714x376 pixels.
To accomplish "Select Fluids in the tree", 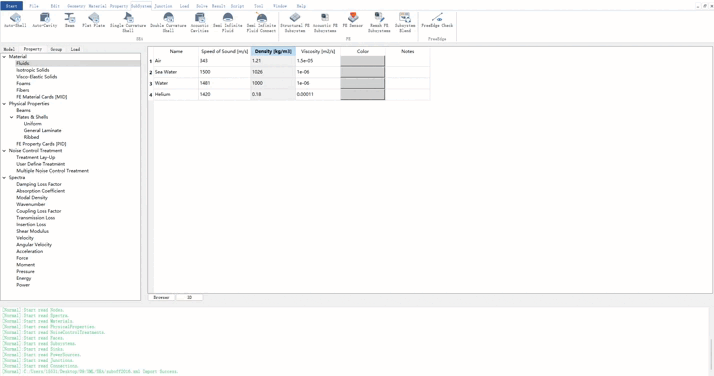I will click(23, 63).
